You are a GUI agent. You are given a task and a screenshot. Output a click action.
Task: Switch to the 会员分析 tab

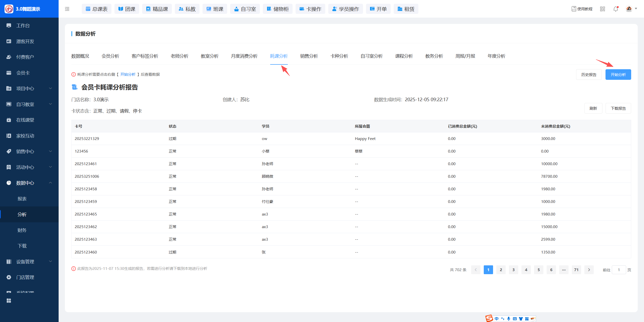pos(110,56)
